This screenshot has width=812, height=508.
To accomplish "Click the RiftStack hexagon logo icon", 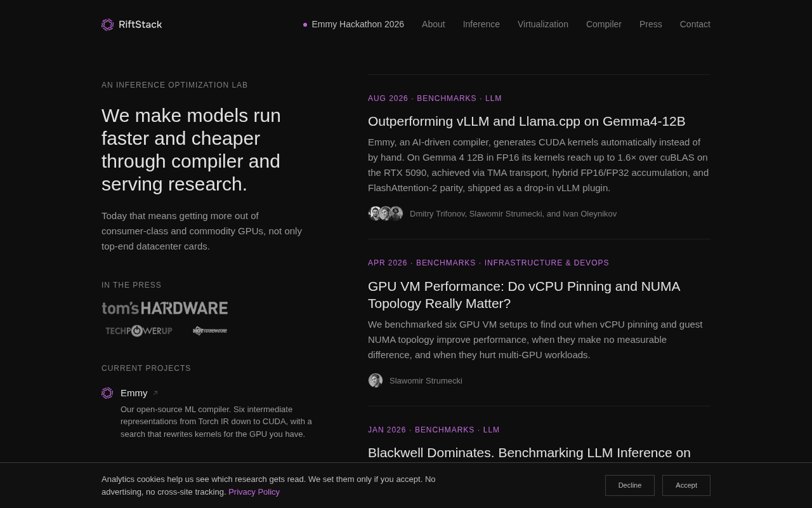I will (x=108, y=25).
